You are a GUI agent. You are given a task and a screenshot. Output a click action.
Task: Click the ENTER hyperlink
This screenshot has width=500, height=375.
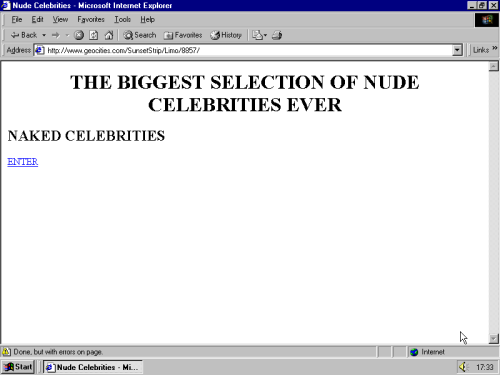point(23,162)
